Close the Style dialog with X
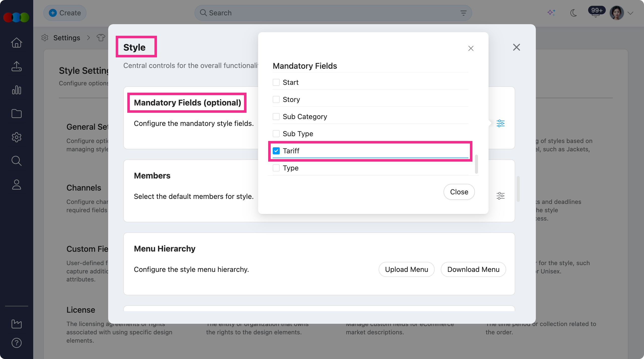Screen dimensions: 644x359 [516, 47]
